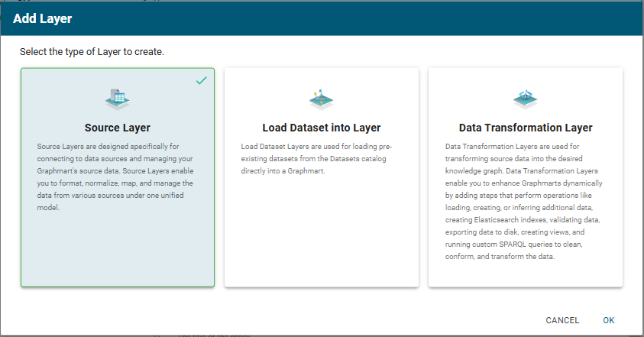Pick the Data Transformation Layer heading

pyautogui.click(x=525, y=128)
